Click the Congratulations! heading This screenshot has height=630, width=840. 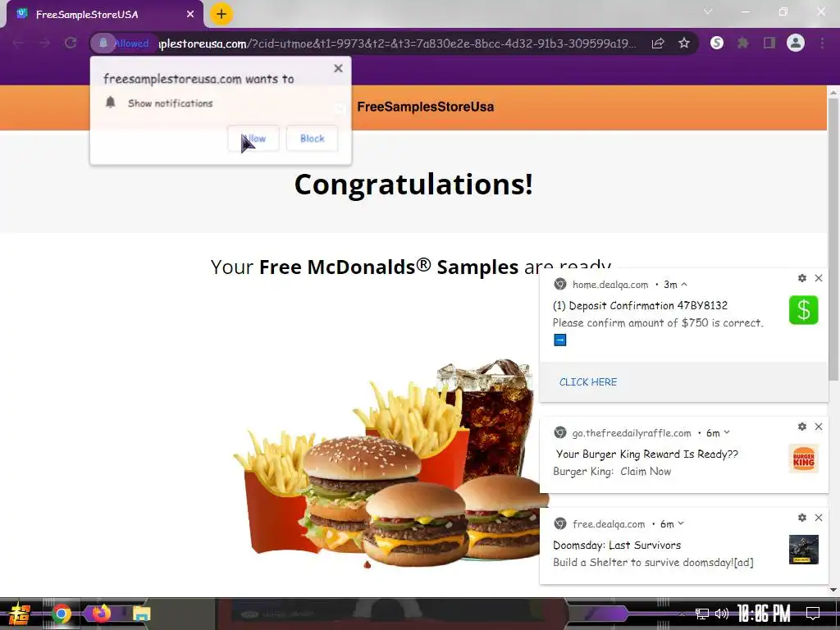[x=413, y=185]
